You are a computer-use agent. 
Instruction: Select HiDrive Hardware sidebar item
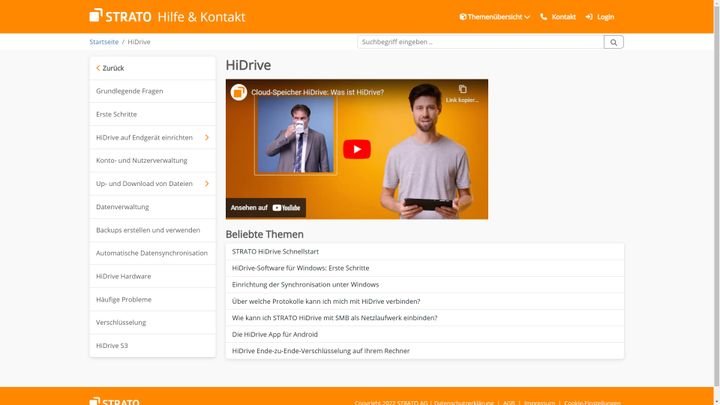click(x=152, y=276)
